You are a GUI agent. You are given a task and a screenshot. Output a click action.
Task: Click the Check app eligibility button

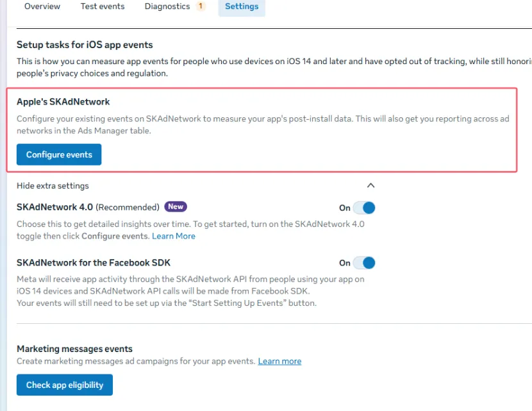coord(65,385)
